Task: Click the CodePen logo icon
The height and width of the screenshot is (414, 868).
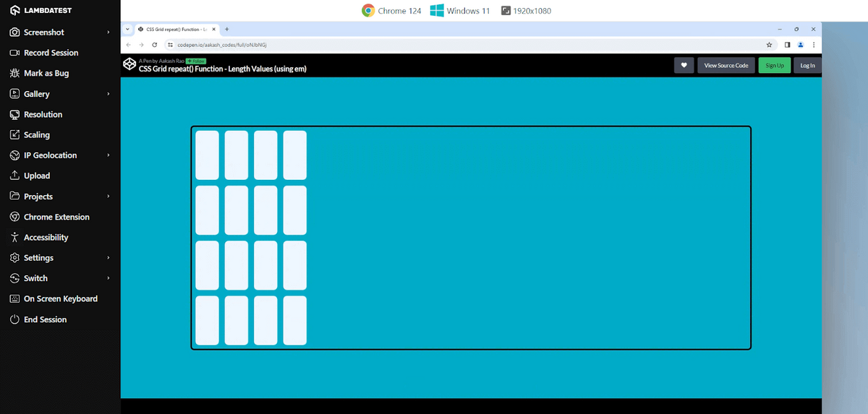Action: (x=129, y=65)
